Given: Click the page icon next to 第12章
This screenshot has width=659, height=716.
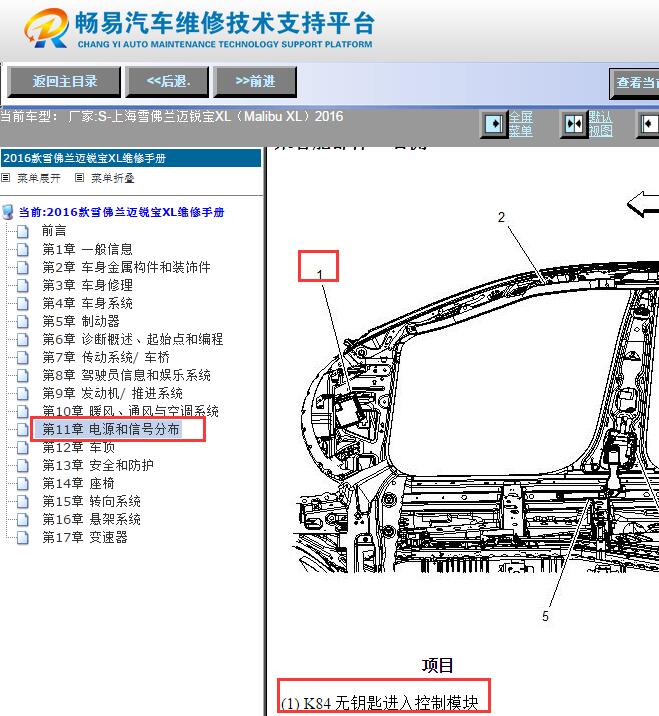Looking at the screenshot, I should coord(23,448).
